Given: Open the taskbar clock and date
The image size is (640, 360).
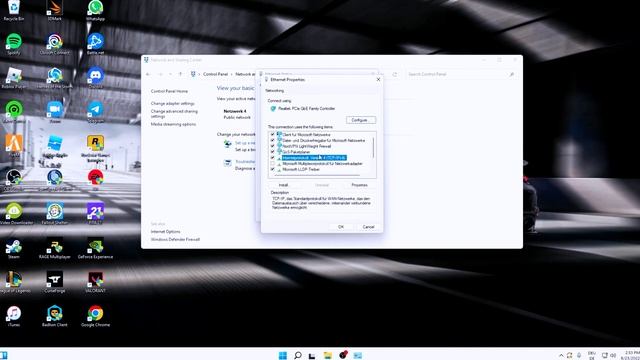Looking at the screenshot, I should 631,355.
